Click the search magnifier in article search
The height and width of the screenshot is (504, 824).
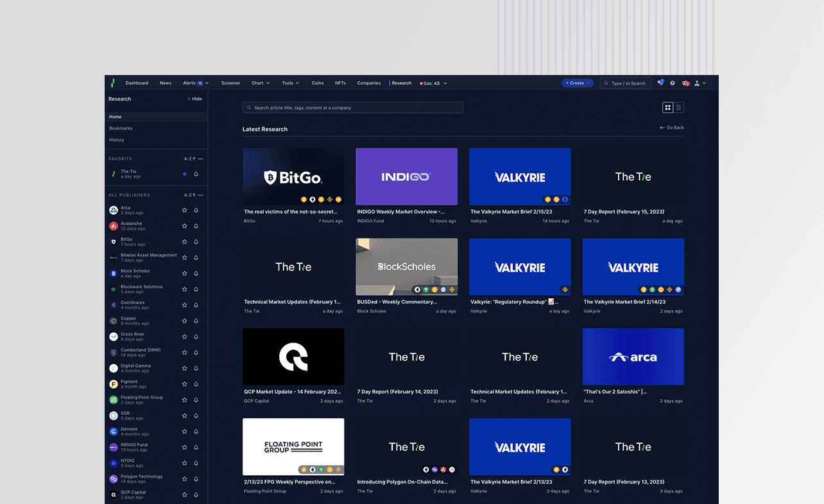coord(249,108)
